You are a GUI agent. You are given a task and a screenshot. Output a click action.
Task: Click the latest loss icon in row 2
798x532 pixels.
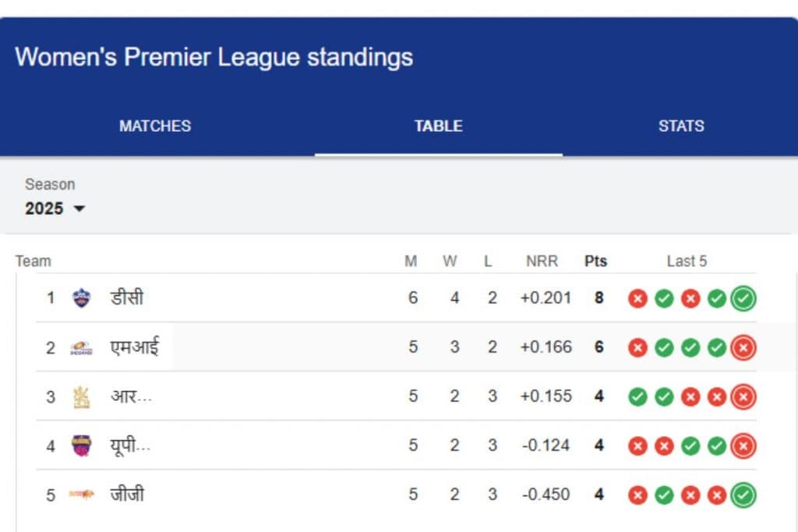pos(743,347)
